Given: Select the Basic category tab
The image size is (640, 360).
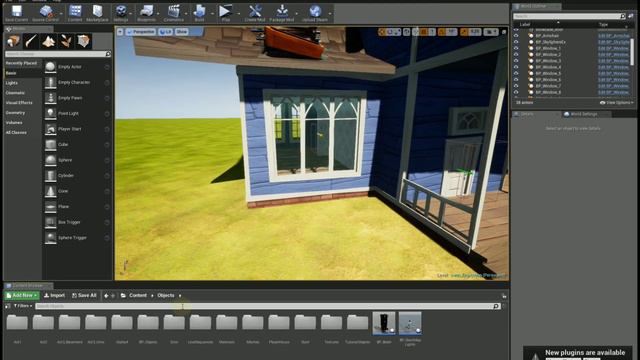Looking at the screenshot, I should pos(11,73).
